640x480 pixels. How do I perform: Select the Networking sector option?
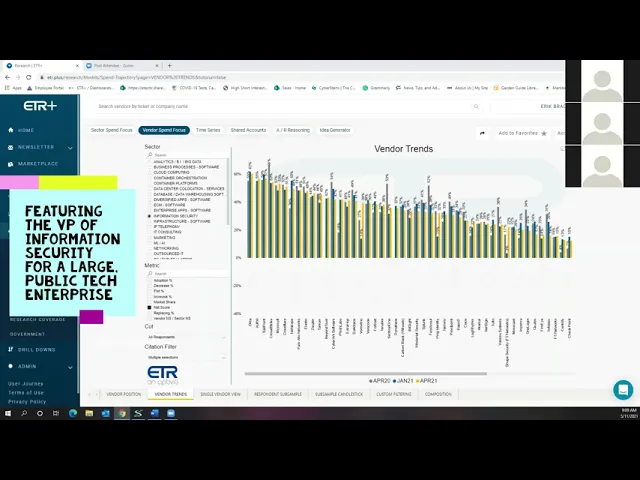(x=166, y=248)
